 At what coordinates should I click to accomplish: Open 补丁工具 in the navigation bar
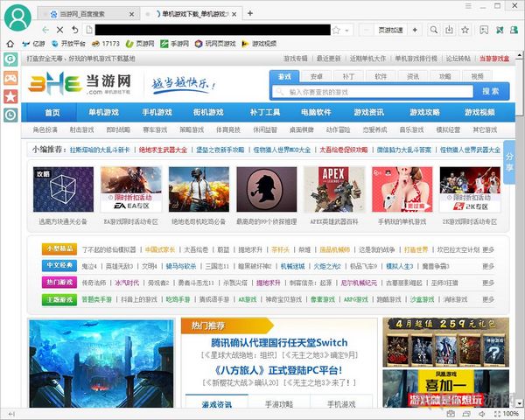tap(265, 112)
